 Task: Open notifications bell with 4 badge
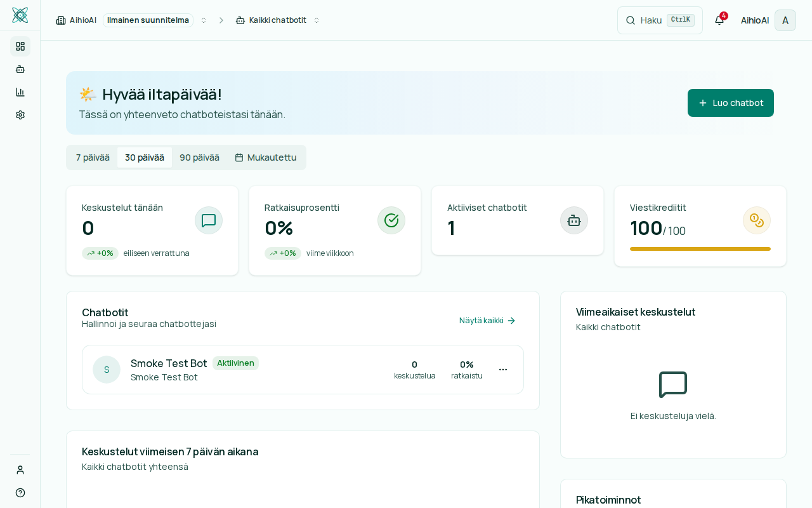click(x=719, y=20)
